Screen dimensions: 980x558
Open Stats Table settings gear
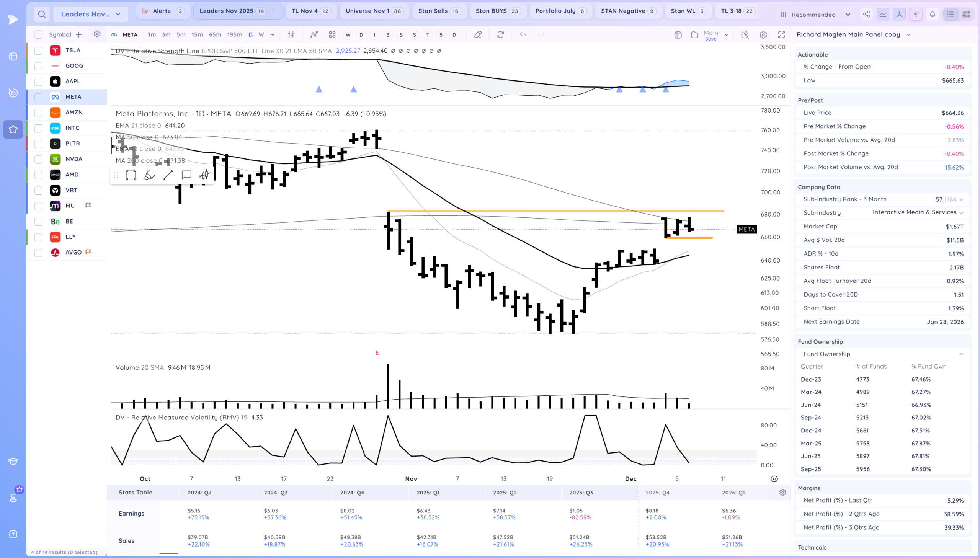click(782, 493)
